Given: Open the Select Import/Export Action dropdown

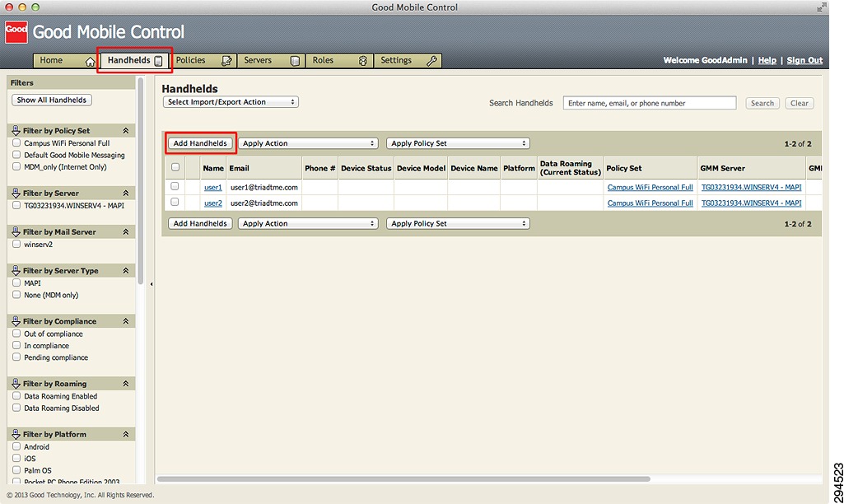Looking at the screenshot, I should pos(231,102).
